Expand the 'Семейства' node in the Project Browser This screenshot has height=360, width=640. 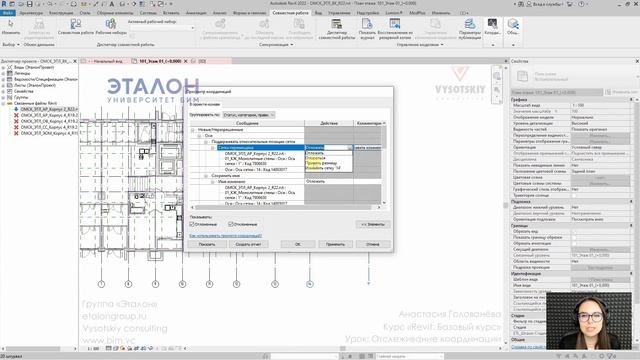tap(3, 91)
